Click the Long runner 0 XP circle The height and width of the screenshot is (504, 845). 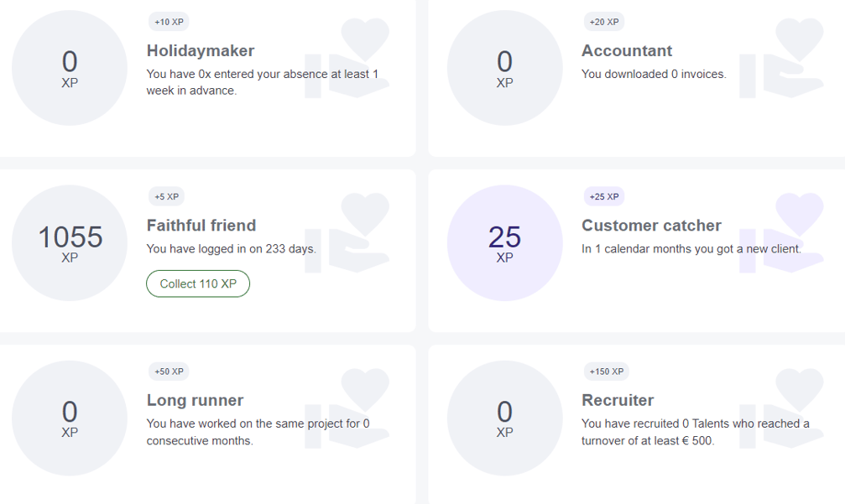pyautogui.click(x=70, y=418)
